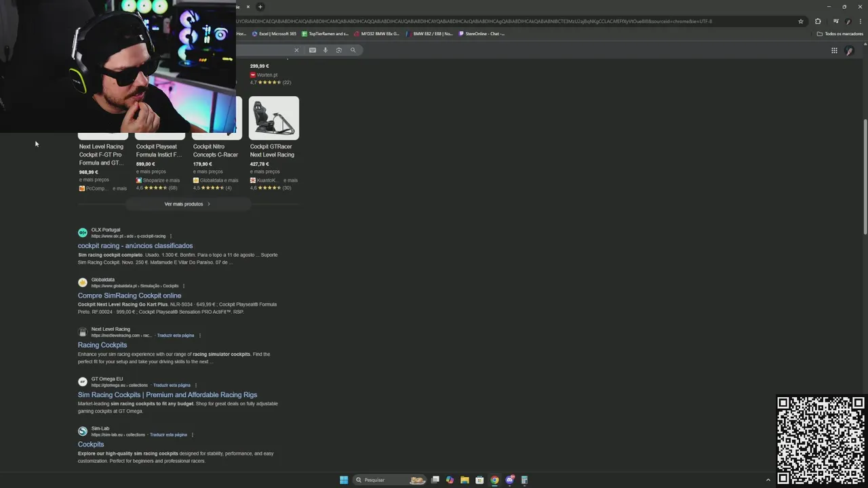868x488 pixels.
Task: Open Next Level Racing Cockpit F-GT Pro product
Action: tap(102, 155)
